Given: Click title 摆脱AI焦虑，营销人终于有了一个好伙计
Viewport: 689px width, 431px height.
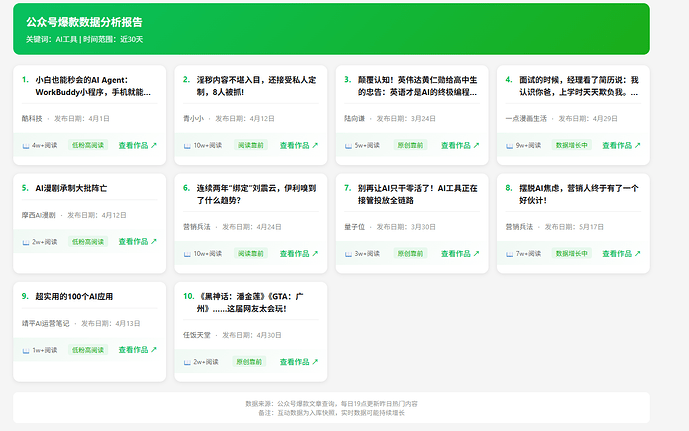Looking at the screenshot, I should (579, 194).
